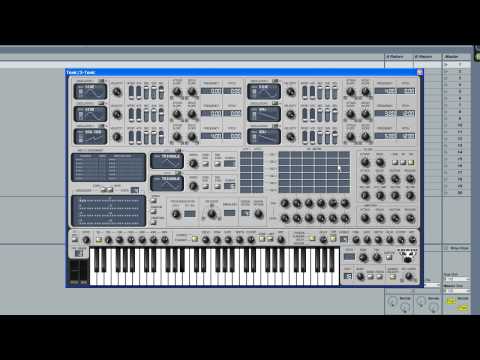Toggle bottom small button right of arpeggiator display

click(x=153, y=222)
